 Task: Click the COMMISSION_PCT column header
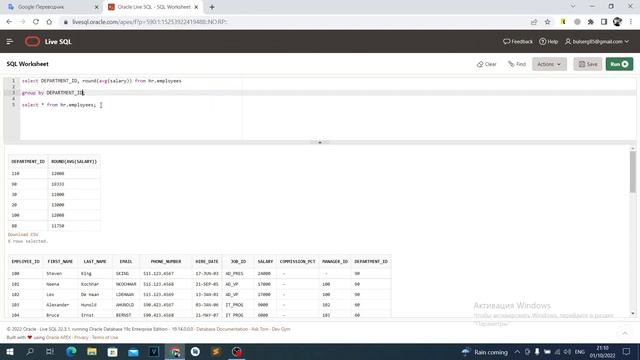[298, 262]
